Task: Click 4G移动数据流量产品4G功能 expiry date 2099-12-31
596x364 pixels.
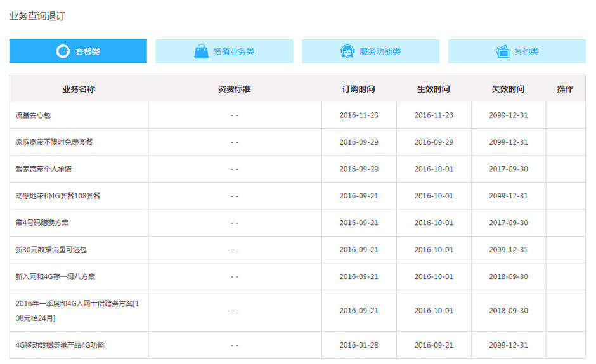Action: point(509,345)
